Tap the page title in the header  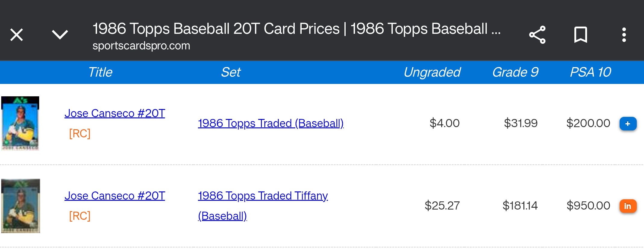297,29
